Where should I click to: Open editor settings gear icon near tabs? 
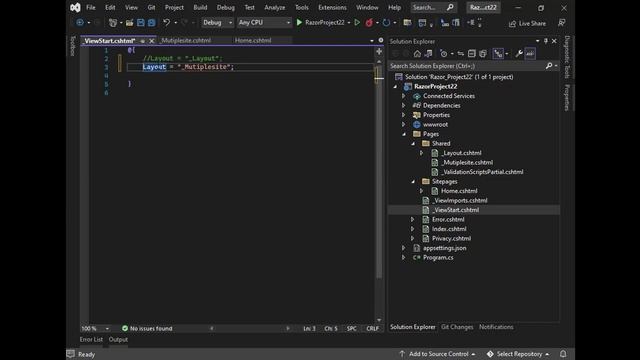381,40
